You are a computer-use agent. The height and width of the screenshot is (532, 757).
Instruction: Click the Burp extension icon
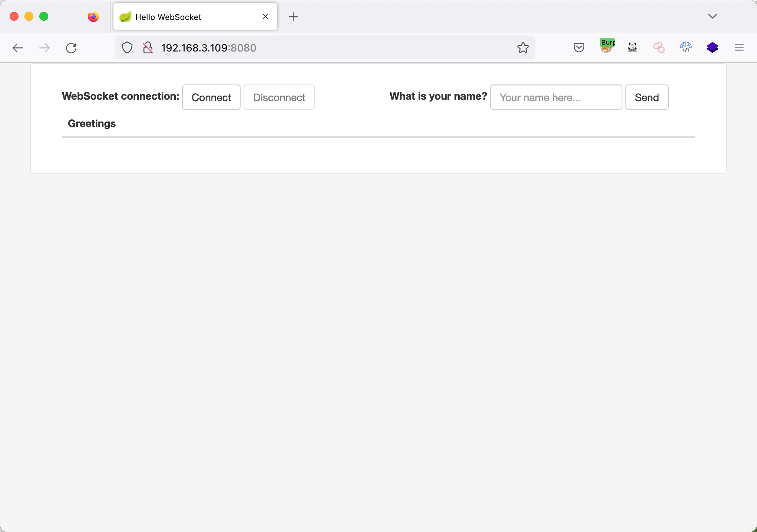pos(607,47)
